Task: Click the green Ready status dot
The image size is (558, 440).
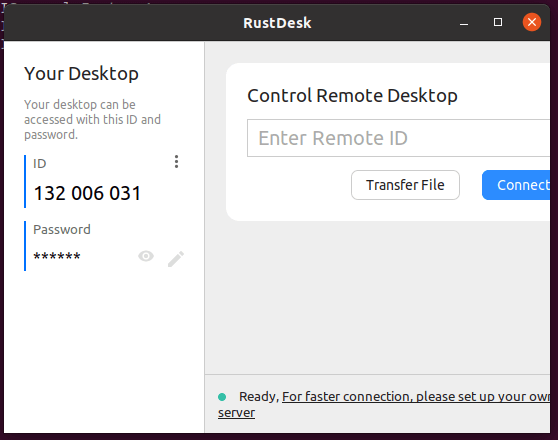Action: pyautogui.click(x=222, y=397)
